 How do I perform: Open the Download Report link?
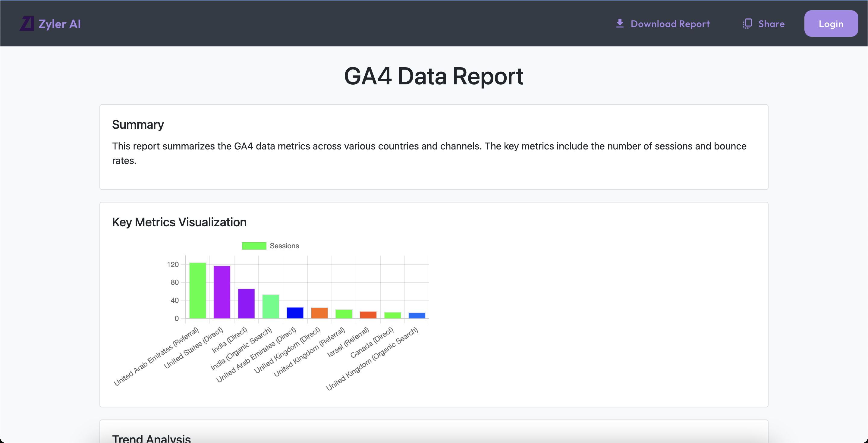[x=670, y=24]
